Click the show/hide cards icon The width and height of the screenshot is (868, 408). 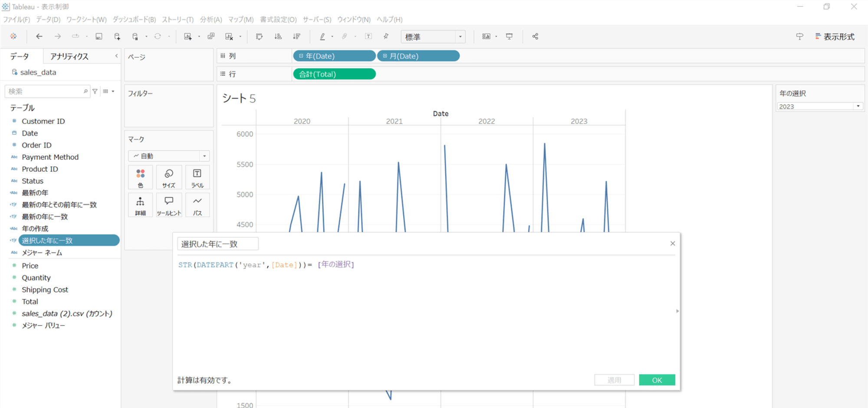487,36
